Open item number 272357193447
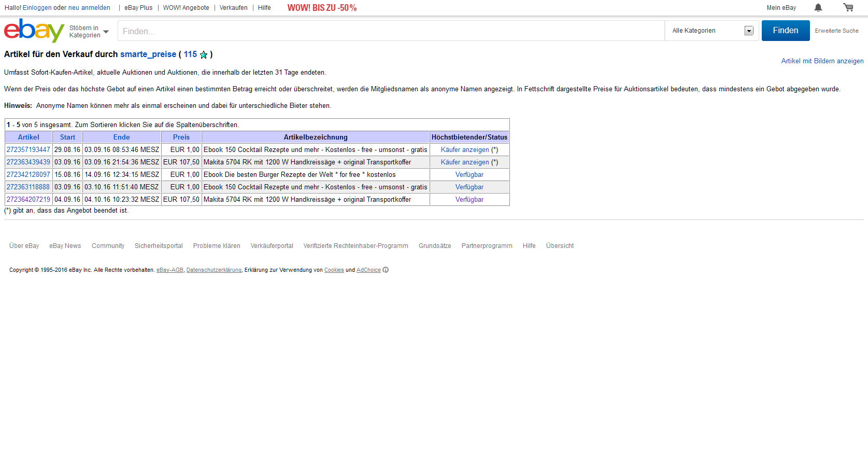This screenshot has width=868, height=471. coord(29,150)
